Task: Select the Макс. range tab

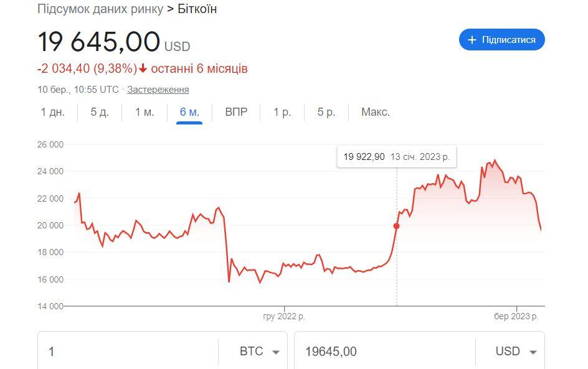Action: pyautogui.click(x=376, y=112)
